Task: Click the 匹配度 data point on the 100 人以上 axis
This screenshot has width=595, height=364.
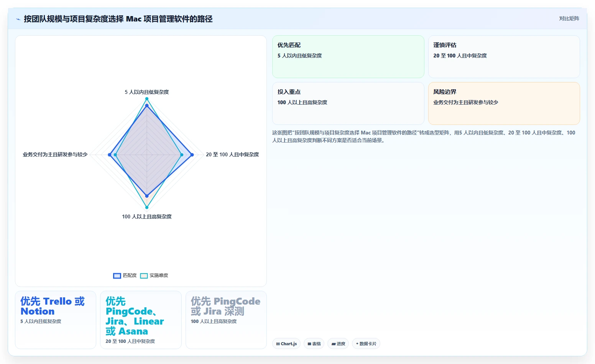Action: [x=147, y=196]
